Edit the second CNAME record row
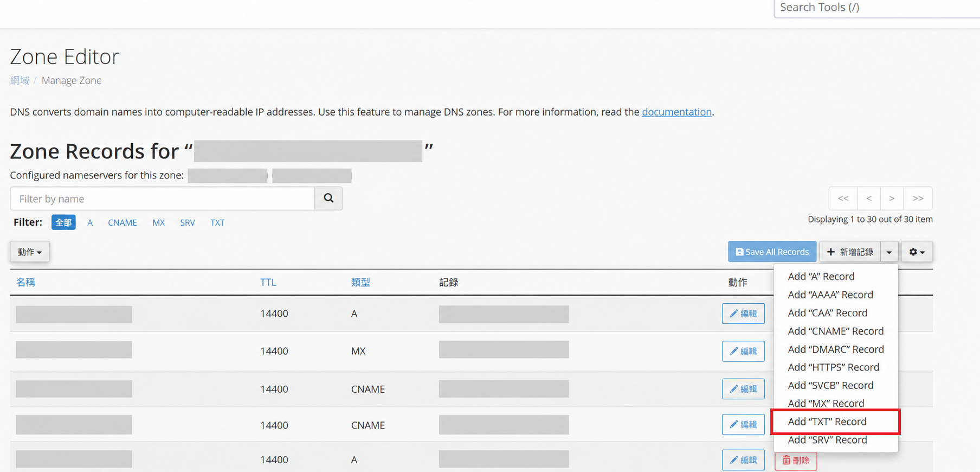Viewport: 980px width, 472px height. point(743,424)
